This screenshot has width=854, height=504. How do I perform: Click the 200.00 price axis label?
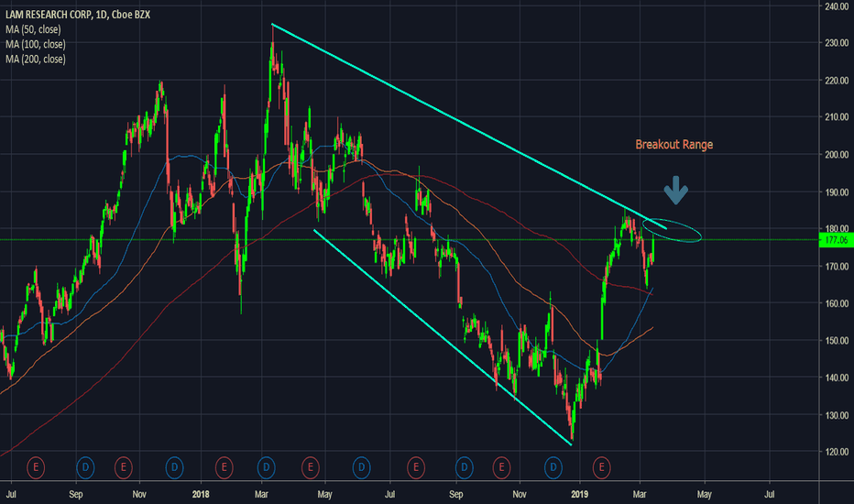837,155
